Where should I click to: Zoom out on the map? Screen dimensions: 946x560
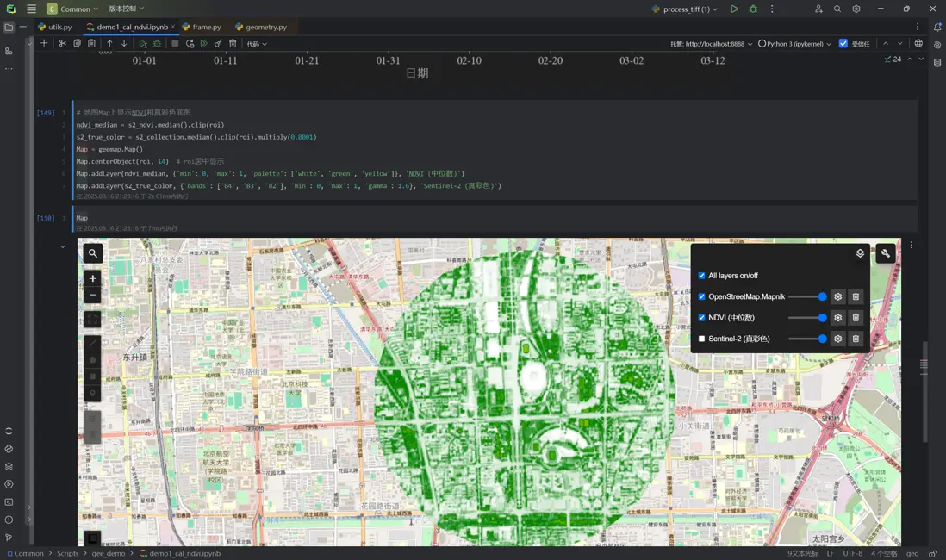click(x=93, y=296)
